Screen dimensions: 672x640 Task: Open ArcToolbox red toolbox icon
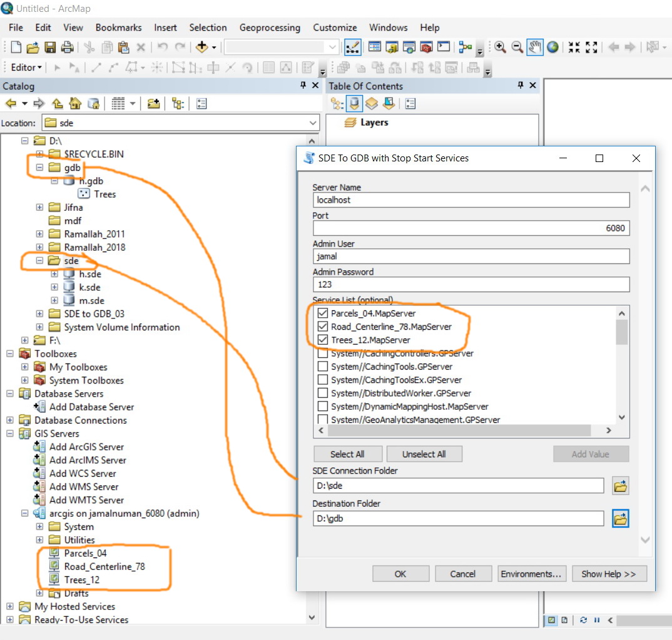point(426,47)
